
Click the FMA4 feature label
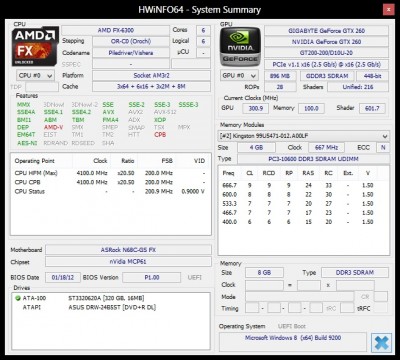[110, 120]
